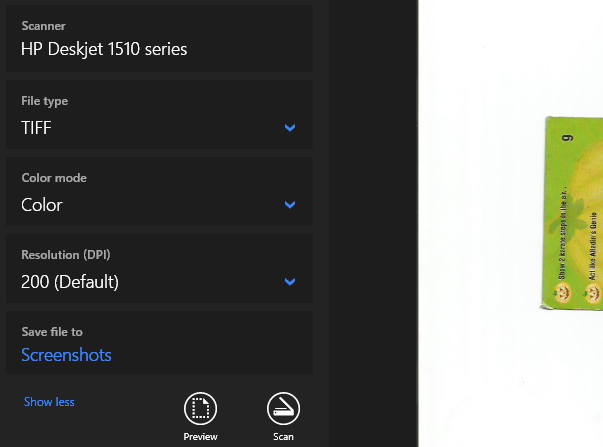
Task: Open the Screenshots save folder link
Action: coord(66,355)
